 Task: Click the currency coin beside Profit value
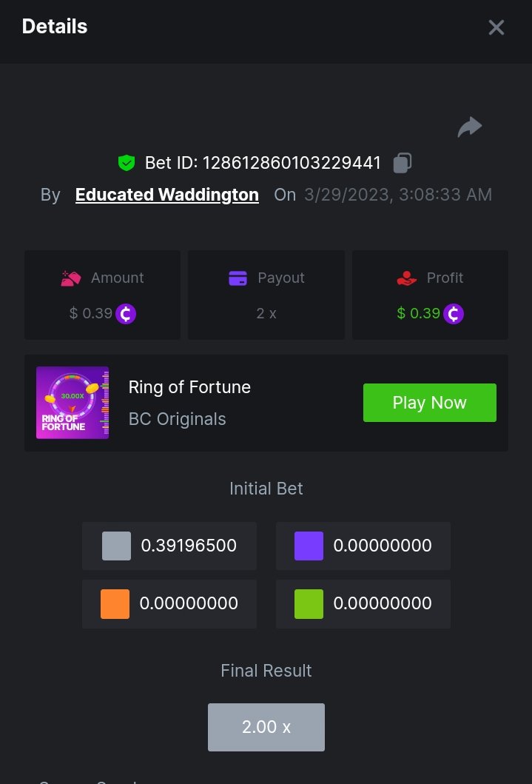[454, 314]
